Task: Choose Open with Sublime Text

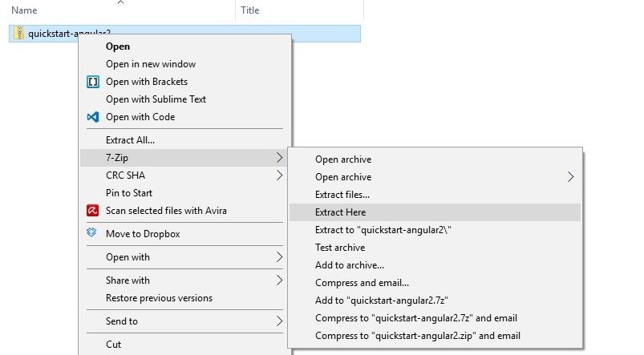Action: pyautogui.click(x=156, y=99)
